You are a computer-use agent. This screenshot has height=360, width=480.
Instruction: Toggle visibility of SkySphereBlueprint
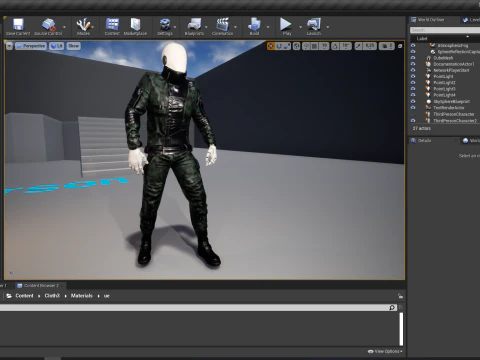point(413,101)
